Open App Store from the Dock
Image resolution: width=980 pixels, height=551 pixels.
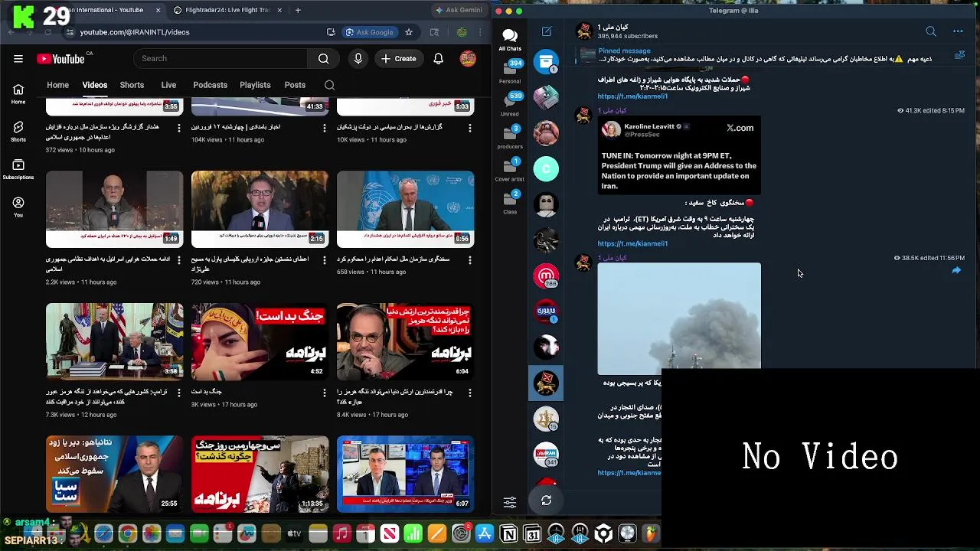pos(485,534)
